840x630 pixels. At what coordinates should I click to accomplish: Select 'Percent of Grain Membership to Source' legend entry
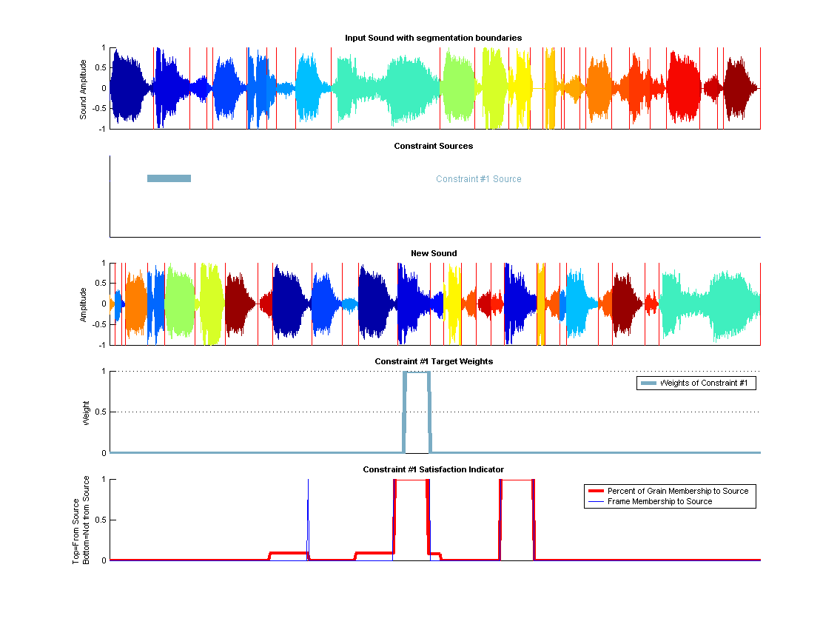[677, 491]
